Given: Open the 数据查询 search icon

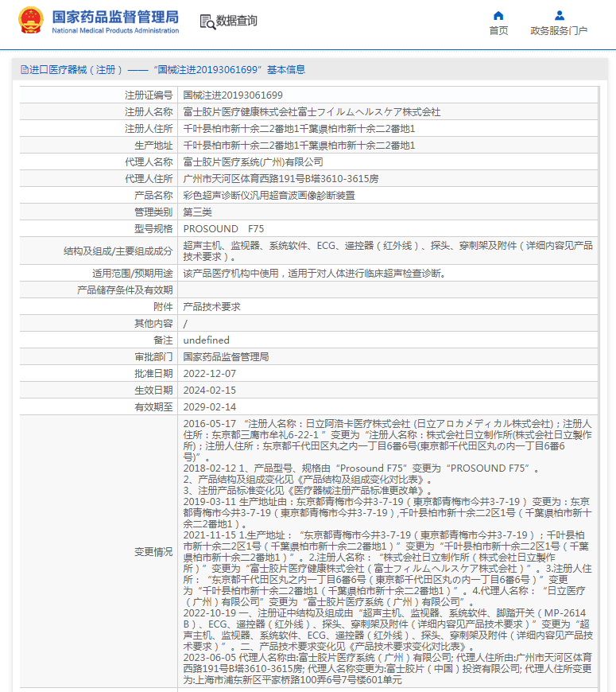Looking at the screenshot, I should (207, 21).
